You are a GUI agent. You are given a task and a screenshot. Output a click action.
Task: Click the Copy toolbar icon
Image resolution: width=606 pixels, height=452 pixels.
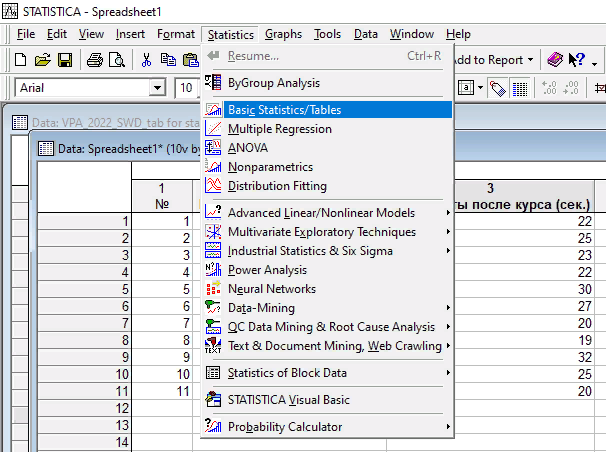point(168,60)
